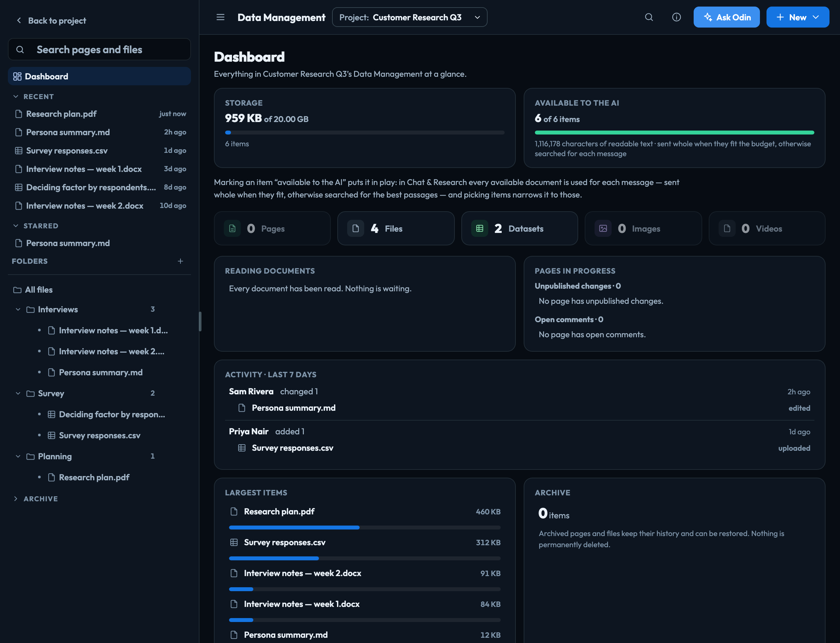Open Interview notes — week 1.docx in Largest Items
Viewport: 840px width, 643px height.
[302, 604]
